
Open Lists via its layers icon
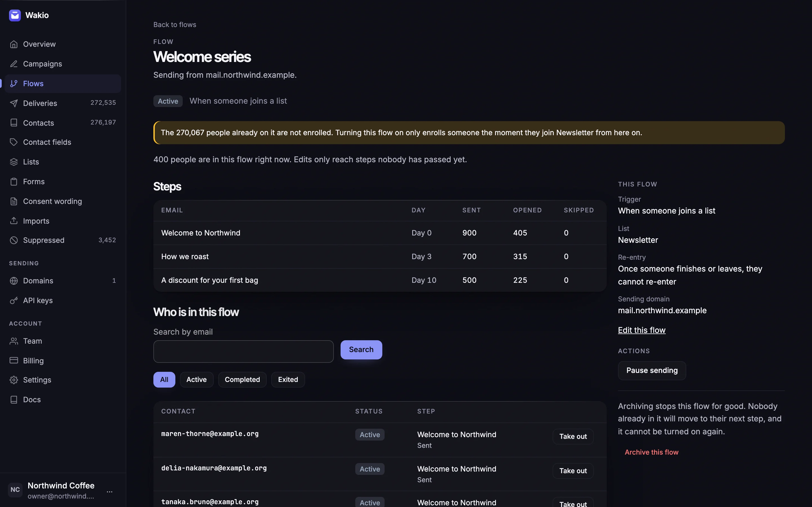point(14,162)
